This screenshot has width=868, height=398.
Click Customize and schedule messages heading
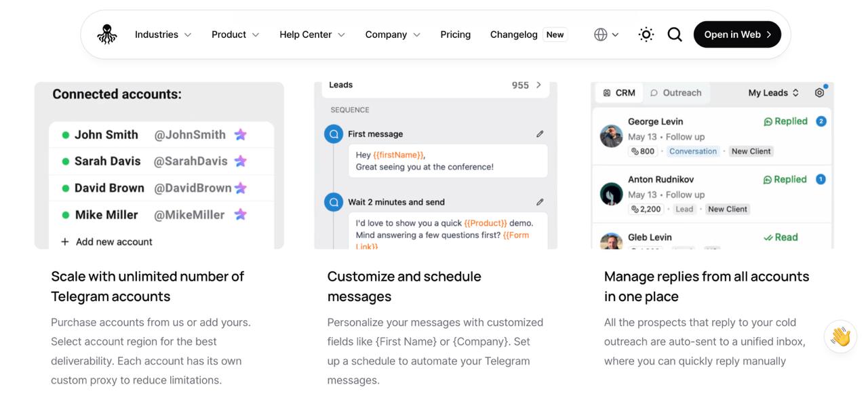point(404,286)
